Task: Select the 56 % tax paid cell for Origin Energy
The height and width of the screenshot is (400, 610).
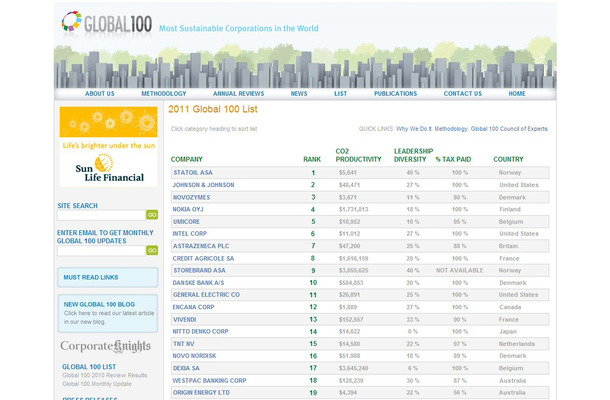Action: click(x=460, y=393)
